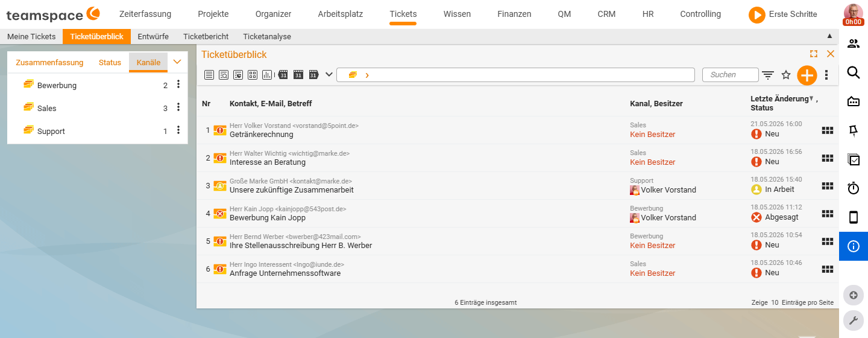Open the Tickets main menu
This screenshot has height=338, width=868.
click(x=403, y=14)
